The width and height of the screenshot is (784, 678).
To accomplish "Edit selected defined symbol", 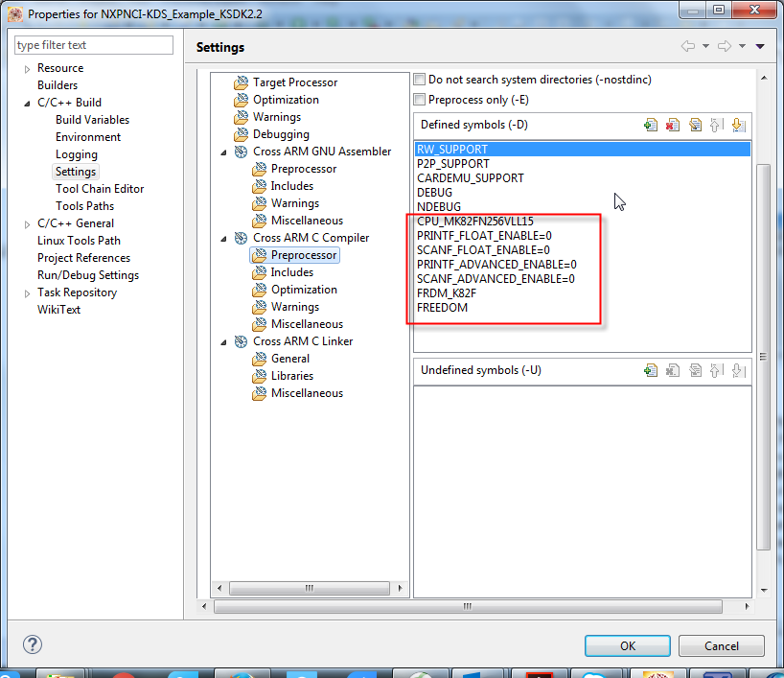I will 695,125.
